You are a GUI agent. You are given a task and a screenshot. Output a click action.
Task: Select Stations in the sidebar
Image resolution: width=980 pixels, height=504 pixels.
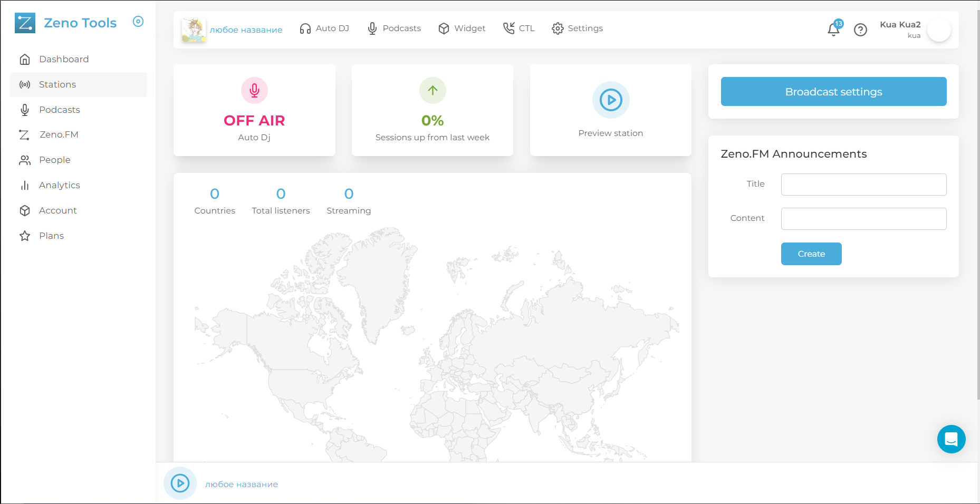tap(79, 84)
